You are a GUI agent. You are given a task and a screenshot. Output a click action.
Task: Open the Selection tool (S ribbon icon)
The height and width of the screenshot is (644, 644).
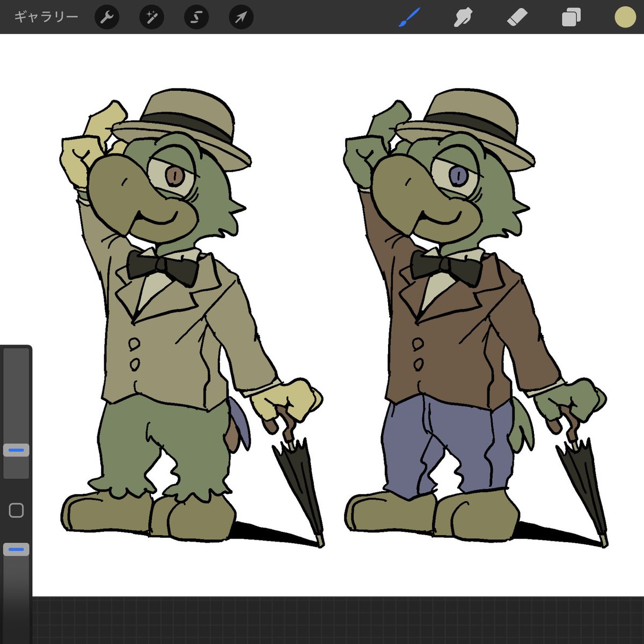coord(196,18)
